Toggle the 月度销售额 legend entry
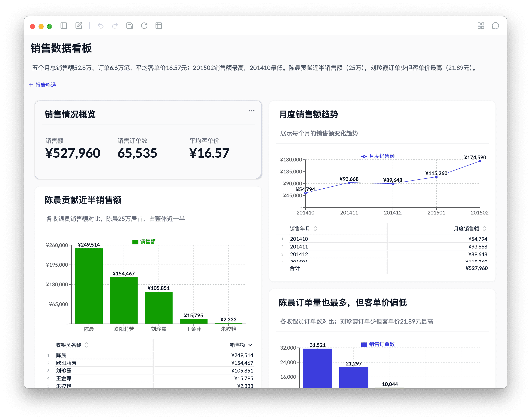This screenshot has height=420, width=531. tap(378, 156)
